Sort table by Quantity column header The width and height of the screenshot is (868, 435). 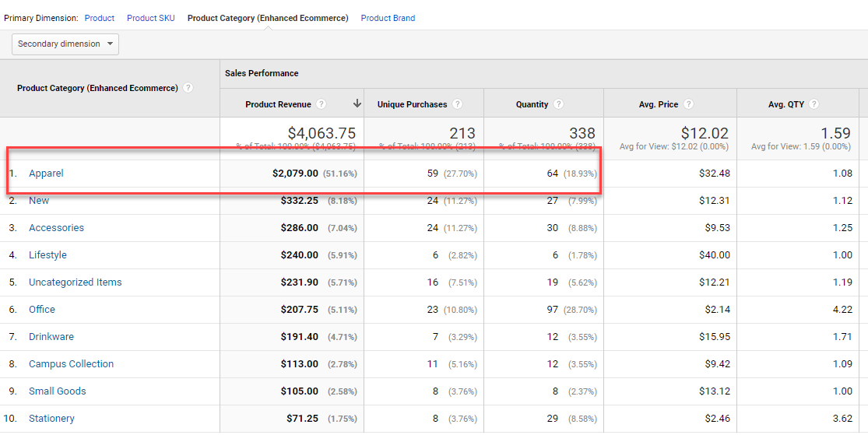(x=532, y=104)
